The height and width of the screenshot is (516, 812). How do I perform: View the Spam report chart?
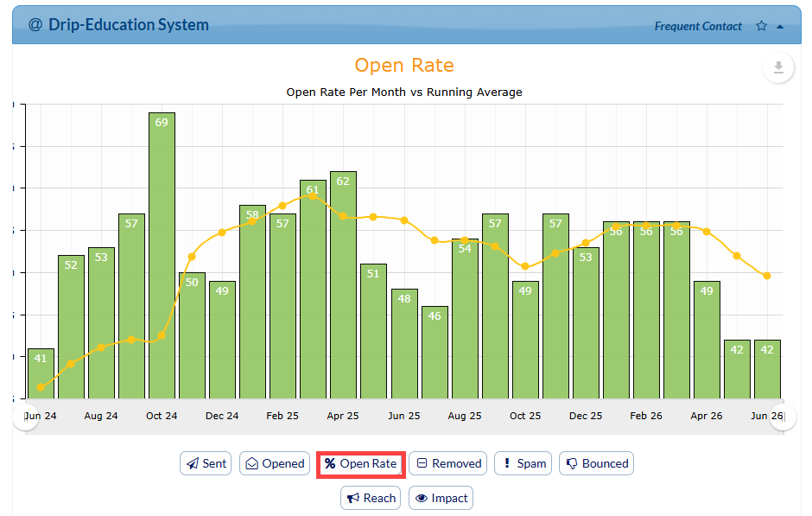click(523, 463)
